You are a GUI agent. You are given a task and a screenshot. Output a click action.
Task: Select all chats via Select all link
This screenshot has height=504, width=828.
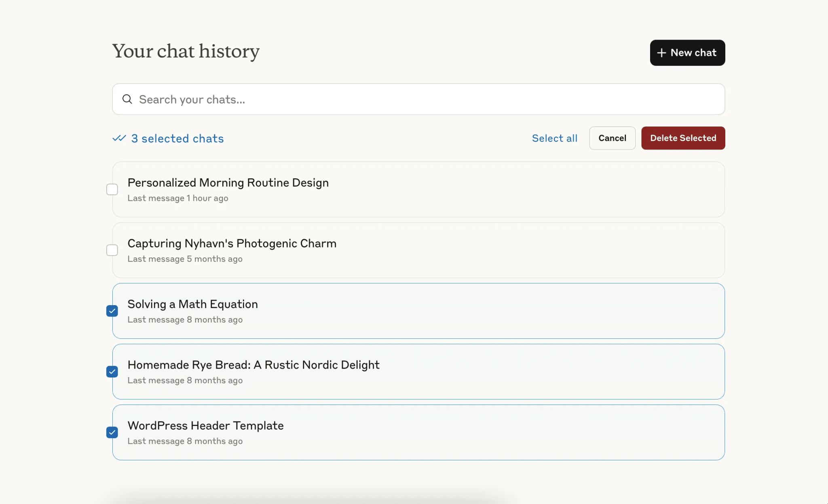click(x=554, y=138)
